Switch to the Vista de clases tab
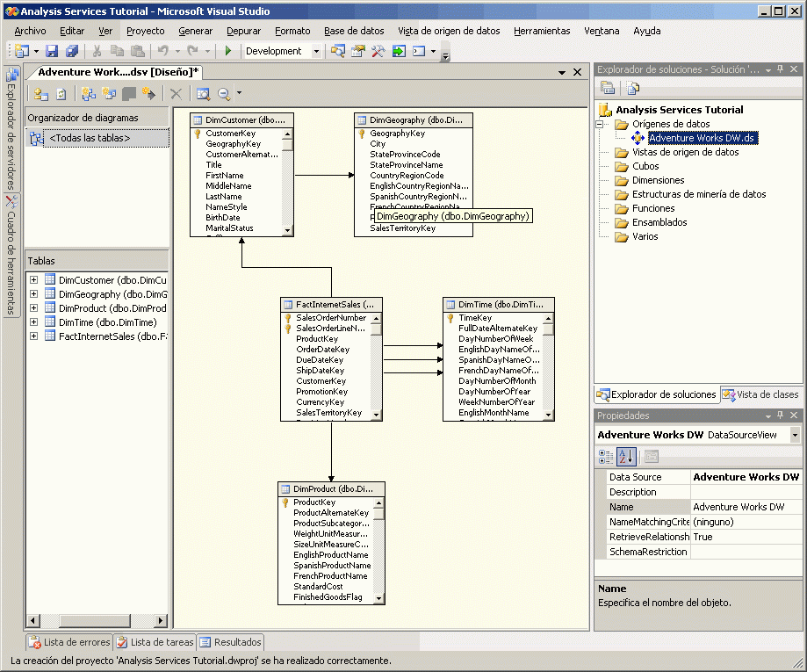 pos(760,394)
